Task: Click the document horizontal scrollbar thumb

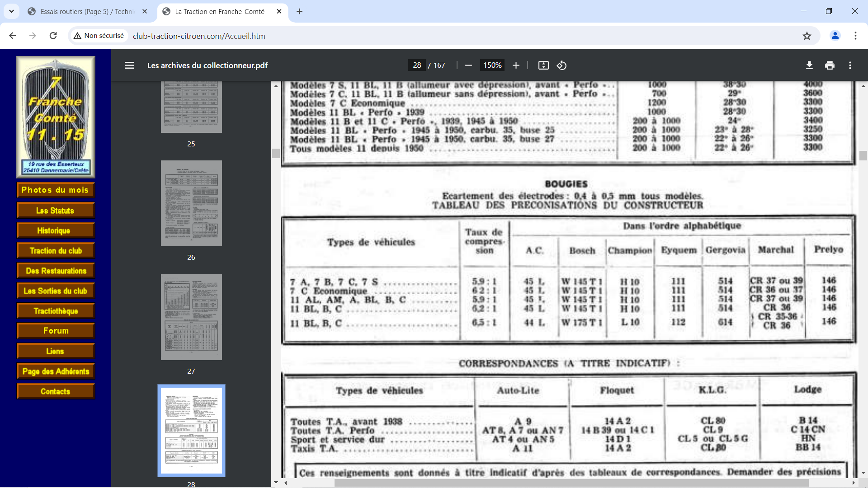Action: click(x=571, y=483)
